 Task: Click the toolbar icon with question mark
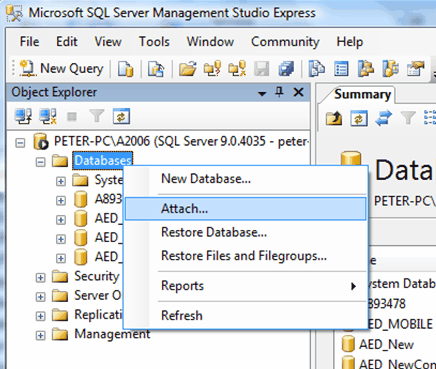pos(212,69)
